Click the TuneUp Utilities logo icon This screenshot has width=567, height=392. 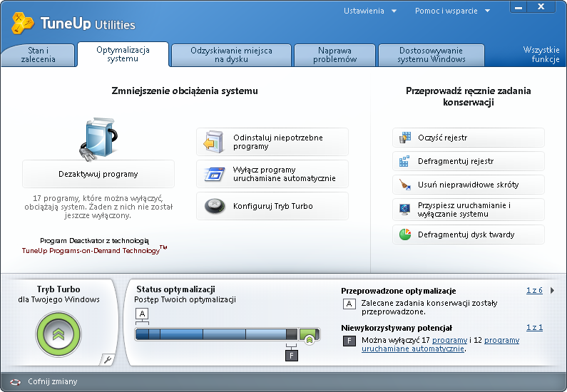point(23,23)
